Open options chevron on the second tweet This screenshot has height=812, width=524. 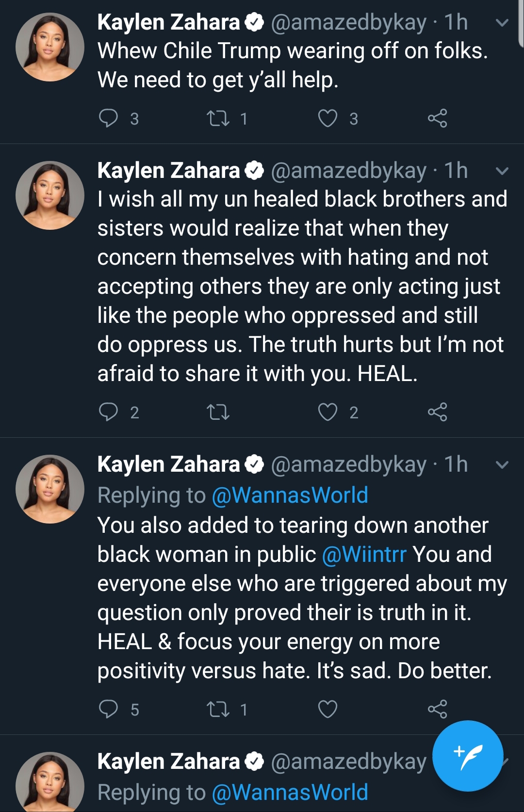pos(502,171)
